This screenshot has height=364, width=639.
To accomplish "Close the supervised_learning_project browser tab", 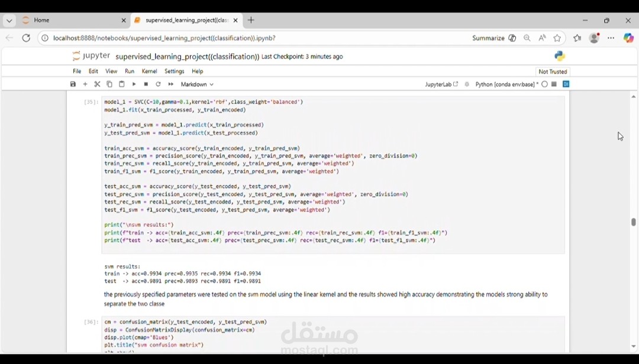I will tap(235, 20).
